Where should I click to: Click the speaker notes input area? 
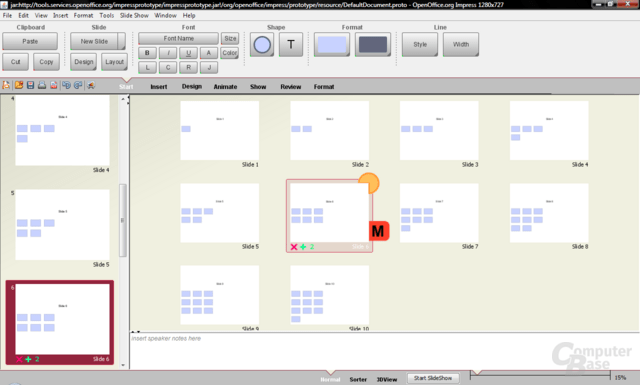coord(384,351)
